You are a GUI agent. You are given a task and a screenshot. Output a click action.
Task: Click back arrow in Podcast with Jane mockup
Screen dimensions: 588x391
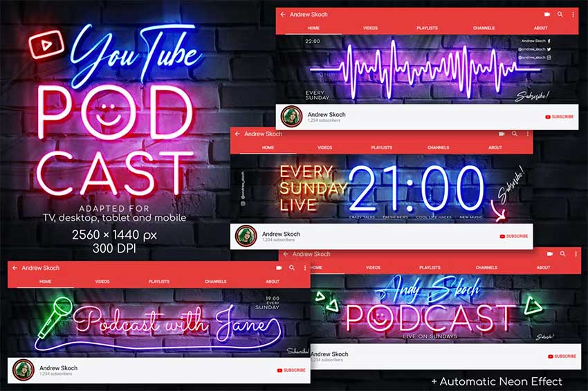pos(15,268)
